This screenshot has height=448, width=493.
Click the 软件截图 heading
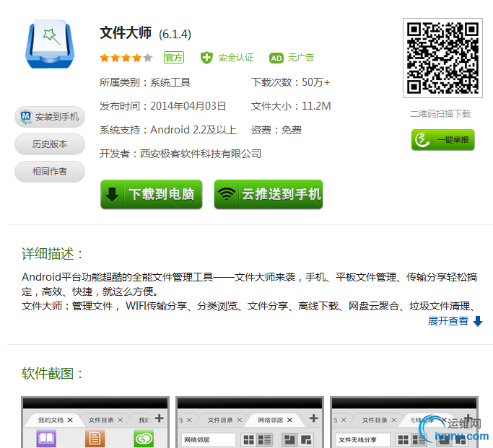point(52,374)
